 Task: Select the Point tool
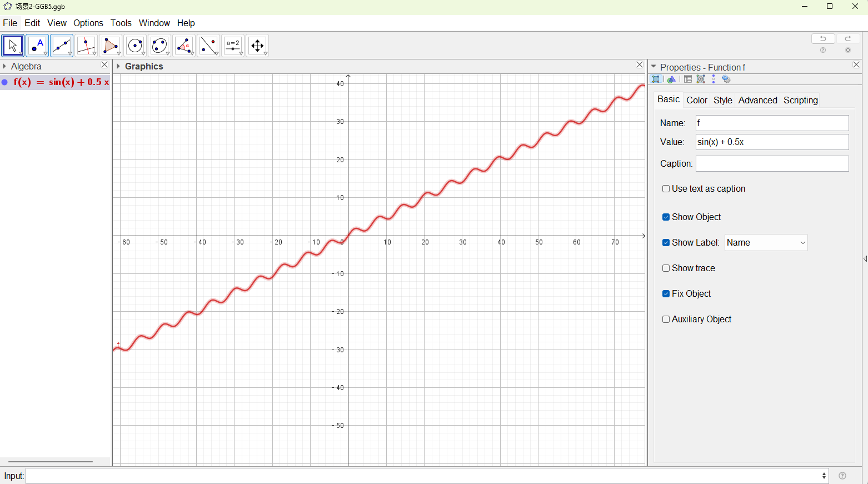37,46
